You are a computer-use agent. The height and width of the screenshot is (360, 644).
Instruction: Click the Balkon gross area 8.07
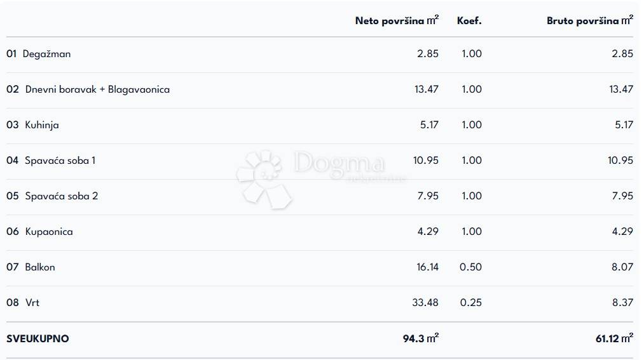[622, 267]
